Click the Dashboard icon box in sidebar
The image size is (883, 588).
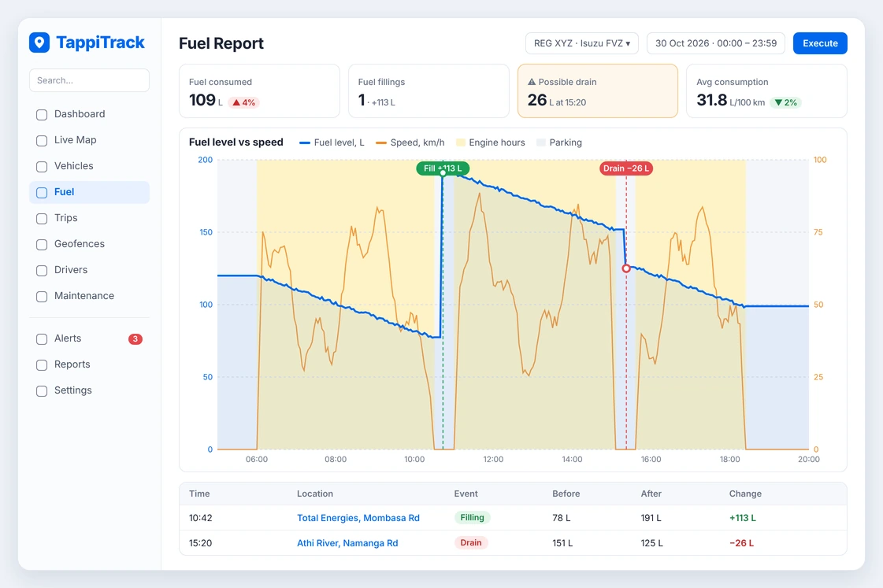(x=42, y=115)
